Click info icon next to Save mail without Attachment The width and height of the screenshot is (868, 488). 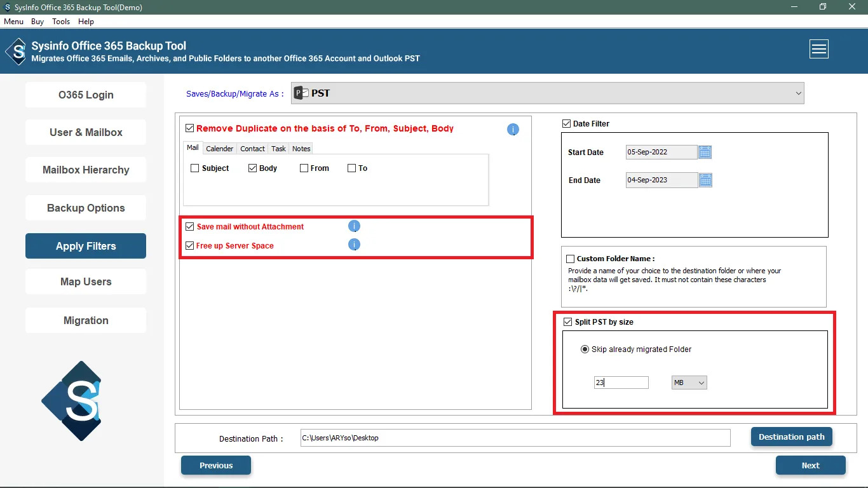point(355,226)
